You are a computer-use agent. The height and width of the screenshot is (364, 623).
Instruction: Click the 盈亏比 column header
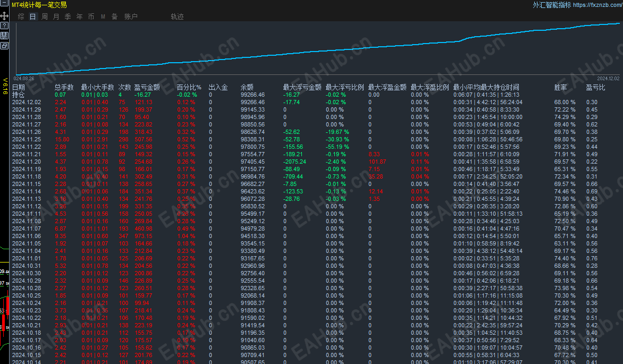click(x=595, y=88)
